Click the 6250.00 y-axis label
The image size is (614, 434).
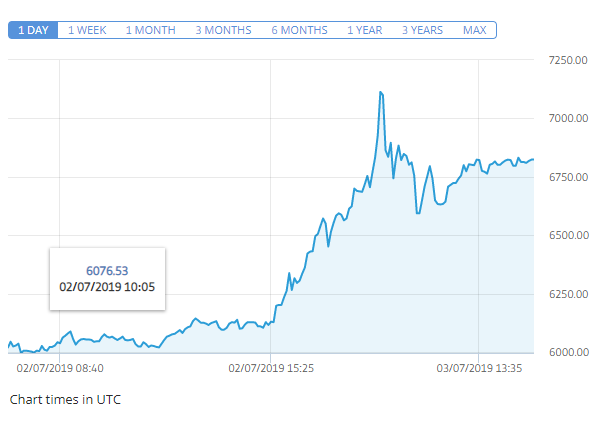point(569,294)
